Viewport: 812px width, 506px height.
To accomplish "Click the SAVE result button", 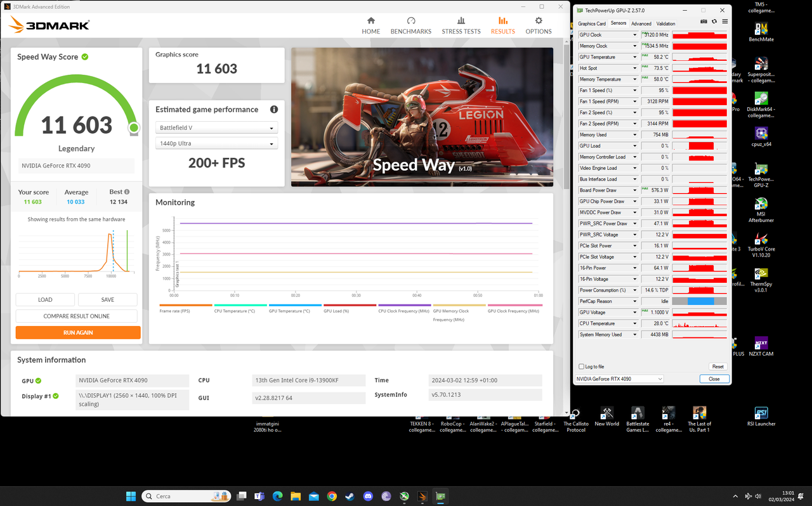I will [108, 299].
